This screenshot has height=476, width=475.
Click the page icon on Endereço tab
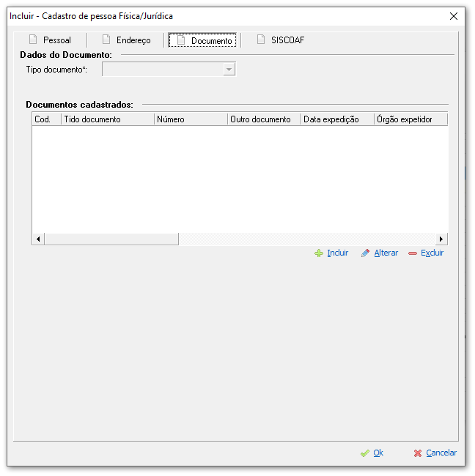[106, 40]
